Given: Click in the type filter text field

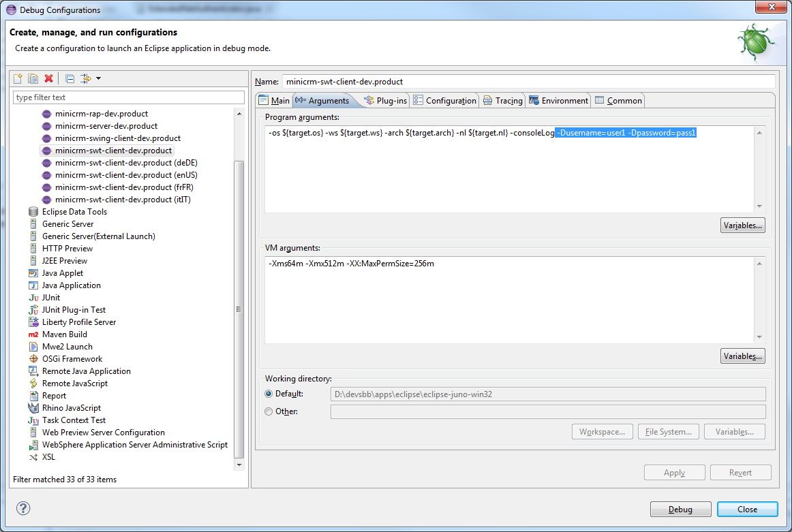Looking at the screenshot, I should click(129, 97).
